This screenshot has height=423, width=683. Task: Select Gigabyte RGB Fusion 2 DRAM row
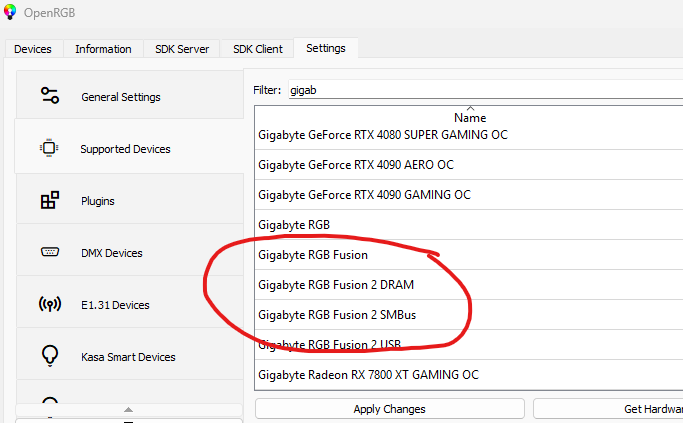pyautogui.click(x=469, y=285)
